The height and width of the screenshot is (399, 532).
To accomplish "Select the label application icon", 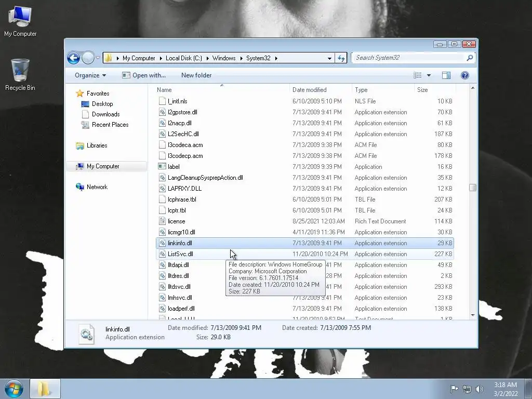I will [162, 167].
